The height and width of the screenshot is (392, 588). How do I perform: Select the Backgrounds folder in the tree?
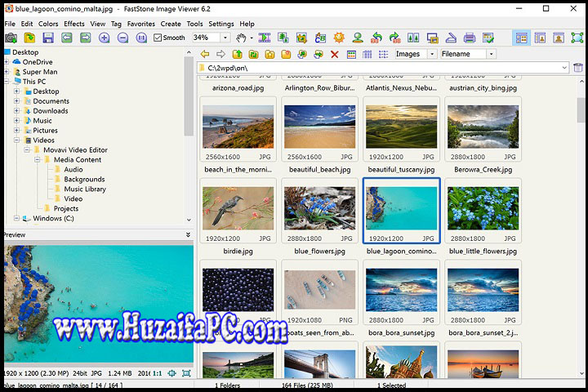pyautogui.click(x=84, y=180)
